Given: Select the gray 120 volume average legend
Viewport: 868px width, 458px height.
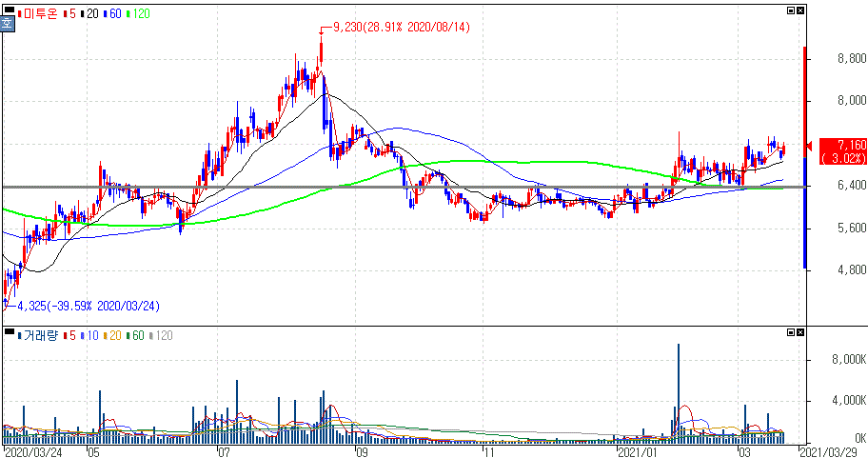Looking at the screenshot, I should click(x=161, y=335).
